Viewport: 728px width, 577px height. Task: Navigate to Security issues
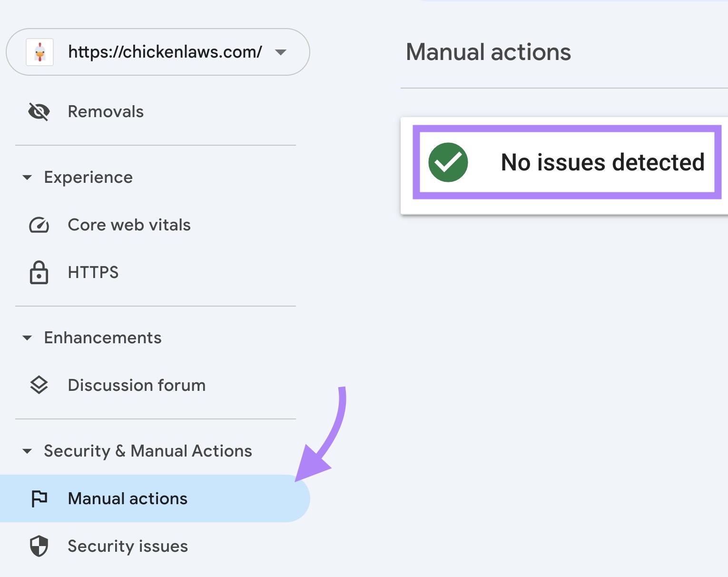click(x=128, y=546)
